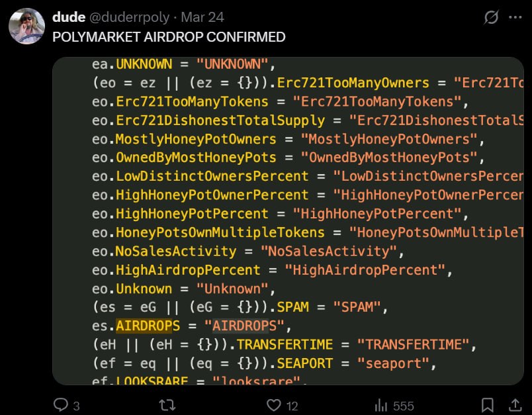Expand the code screenshot image

click(x=288, y=221)
